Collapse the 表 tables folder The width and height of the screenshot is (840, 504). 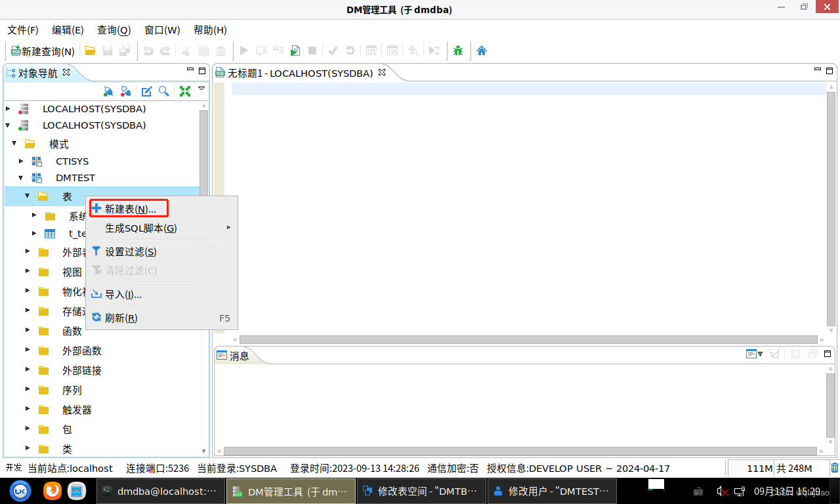pyautogui.click(x=28, y=196)
